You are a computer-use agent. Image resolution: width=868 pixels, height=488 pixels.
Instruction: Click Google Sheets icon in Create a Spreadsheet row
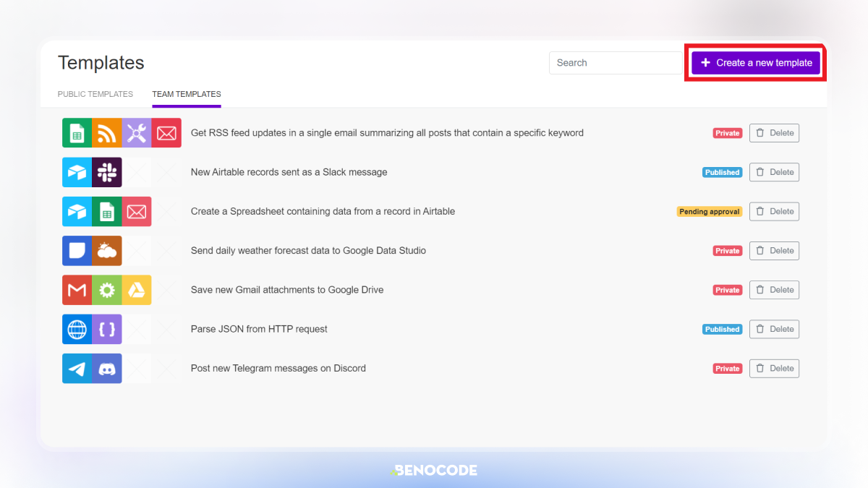(107, 211)
